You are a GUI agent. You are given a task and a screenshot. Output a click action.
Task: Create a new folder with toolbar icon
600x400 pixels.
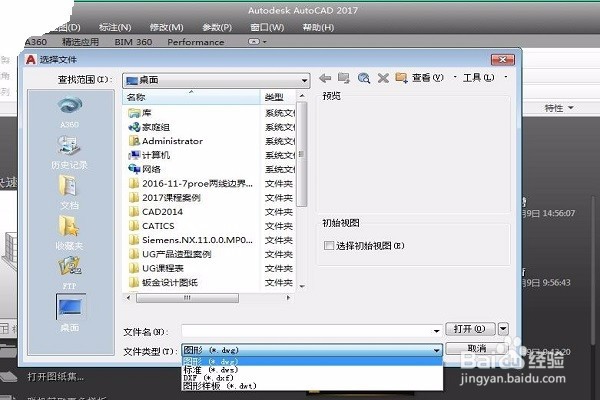tap(401, 78)
